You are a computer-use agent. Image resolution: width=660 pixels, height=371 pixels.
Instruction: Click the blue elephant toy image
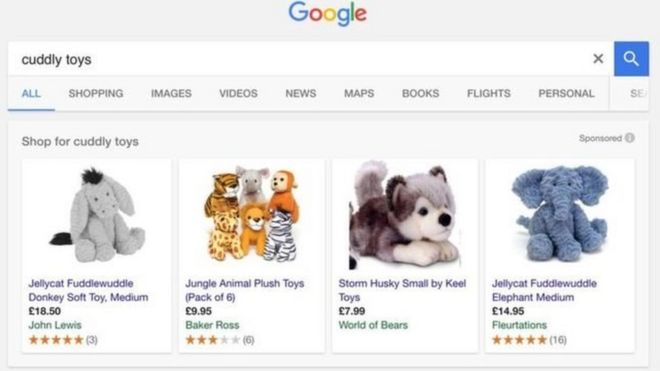[560, 214]
